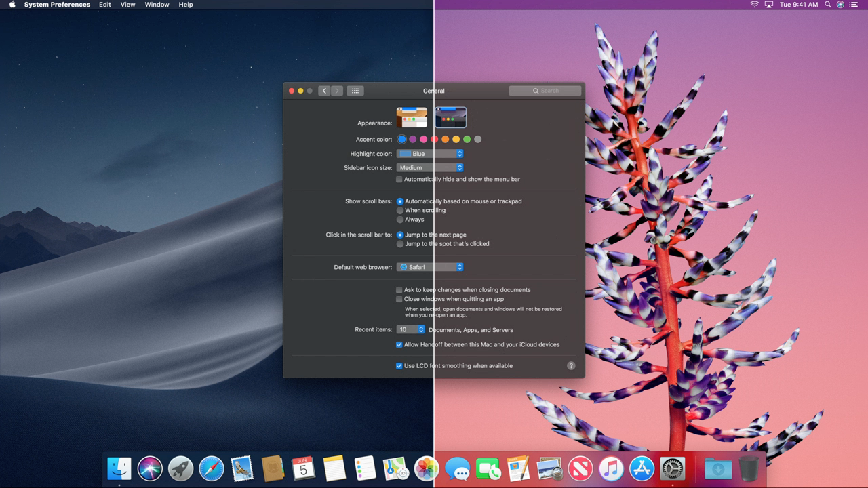868x488 pixels.
Task: Check Close windows when quitting an app
Action: click(x=399, y=299)
